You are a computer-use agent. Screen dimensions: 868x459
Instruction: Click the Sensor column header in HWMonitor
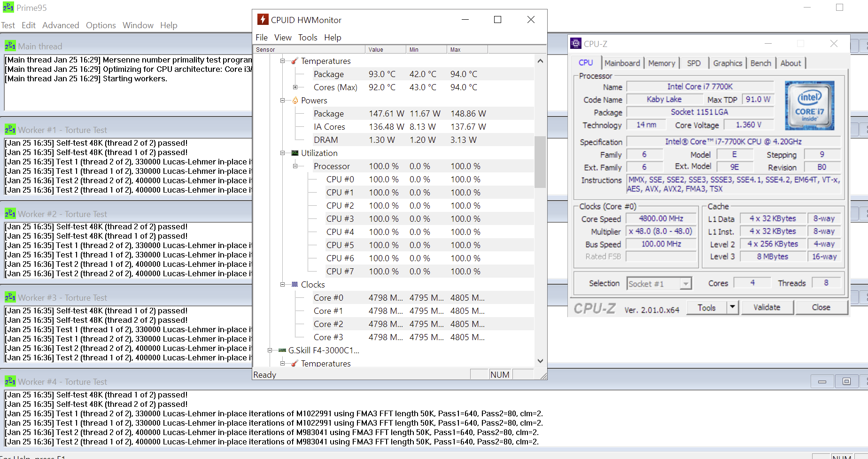(309, 50)
